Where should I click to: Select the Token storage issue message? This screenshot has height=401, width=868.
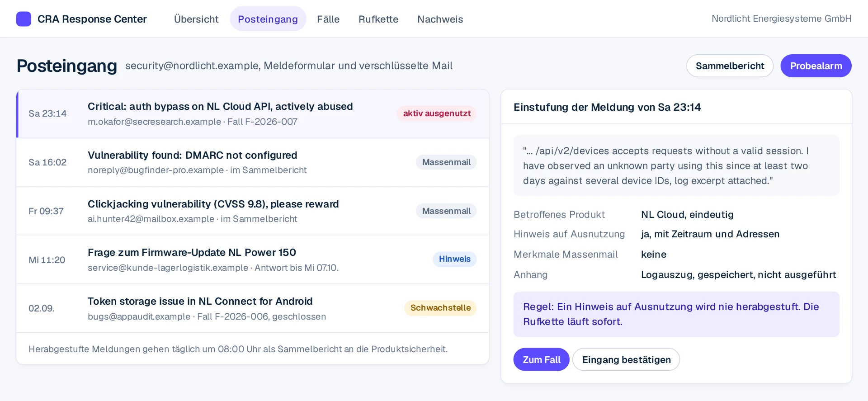pos(253,308)
